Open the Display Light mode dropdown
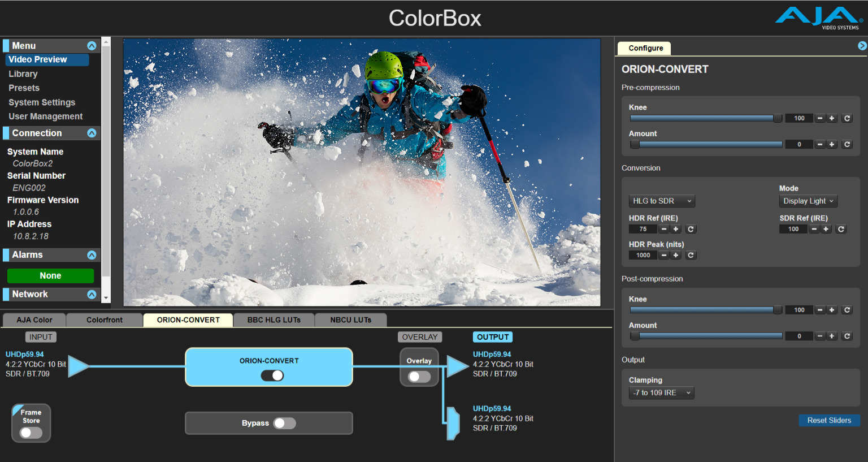868x462 pixels. pos(808,201)
